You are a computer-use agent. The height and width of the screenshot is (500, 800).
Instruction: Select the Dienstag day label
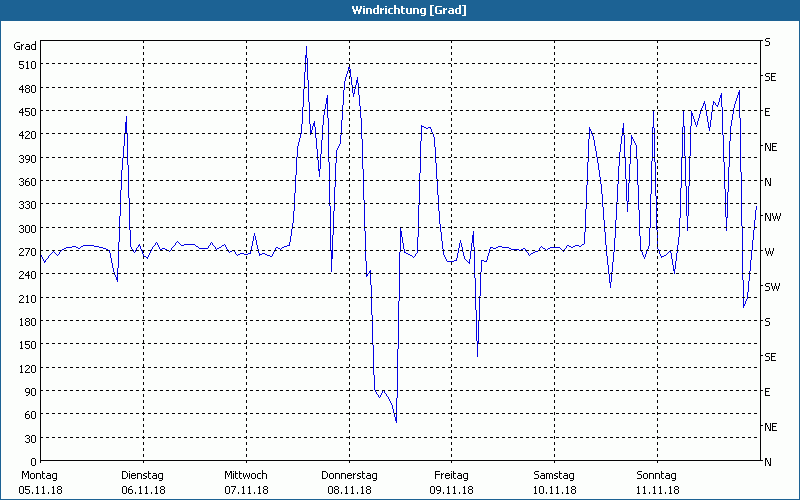[x=143, y=475]
